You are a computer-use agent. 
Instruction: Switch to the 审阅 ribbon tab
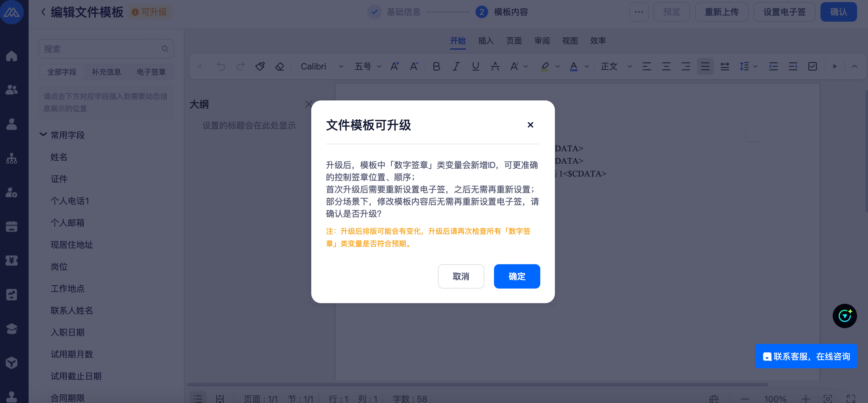click(x=542, y=41)
